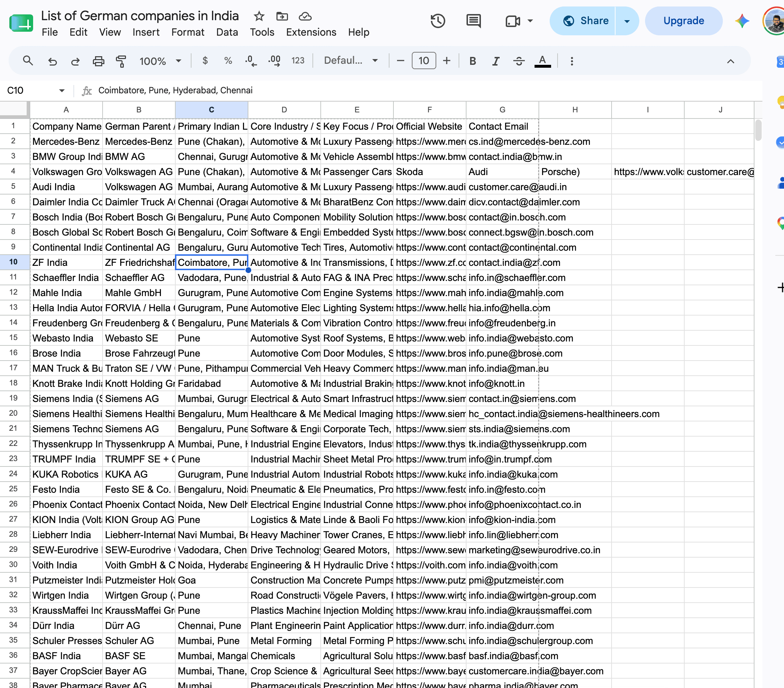Image resolution: width=784 pixels, height=688 pixels.
Task: Activate the paint format tool
Action: pyautogui.click(x=121, y=61)
